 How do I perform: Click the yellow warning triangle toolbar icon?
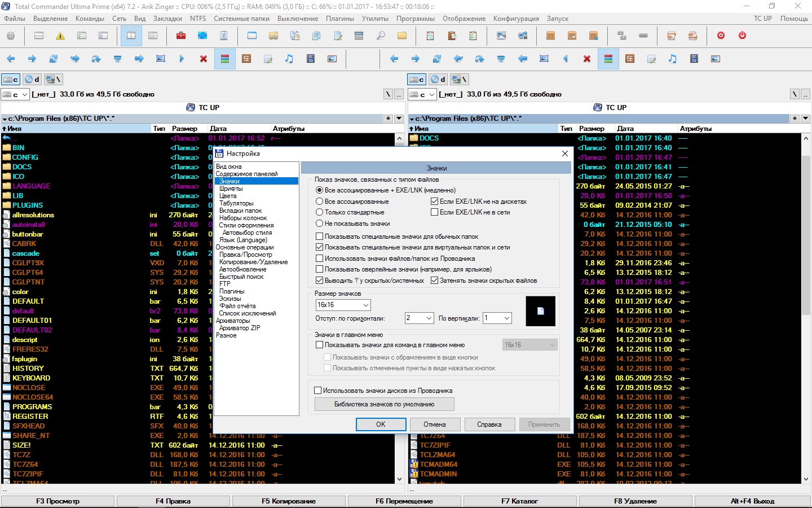(x=60, y=36)
